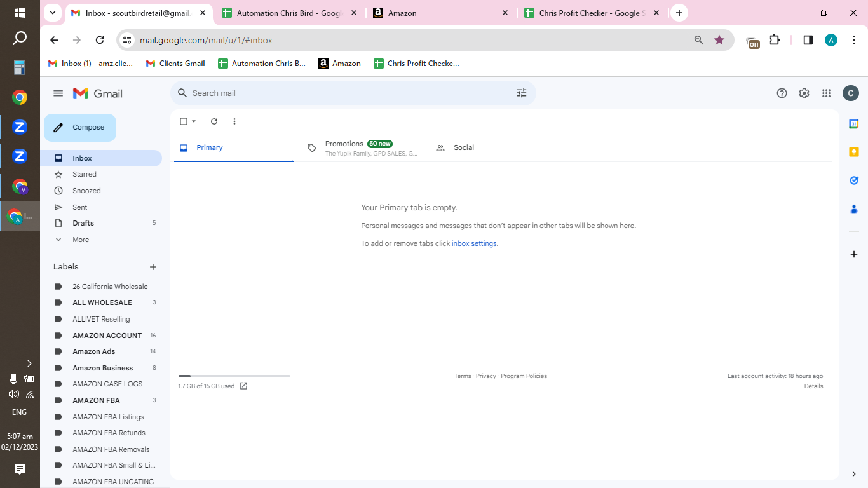
Task: Open Gmail Support help icon
Action: tap(782, 93)
